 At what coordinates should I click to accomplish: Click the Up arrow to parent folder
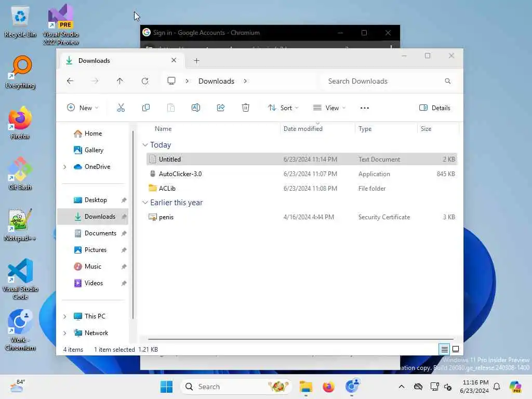(x=120, y=81)
